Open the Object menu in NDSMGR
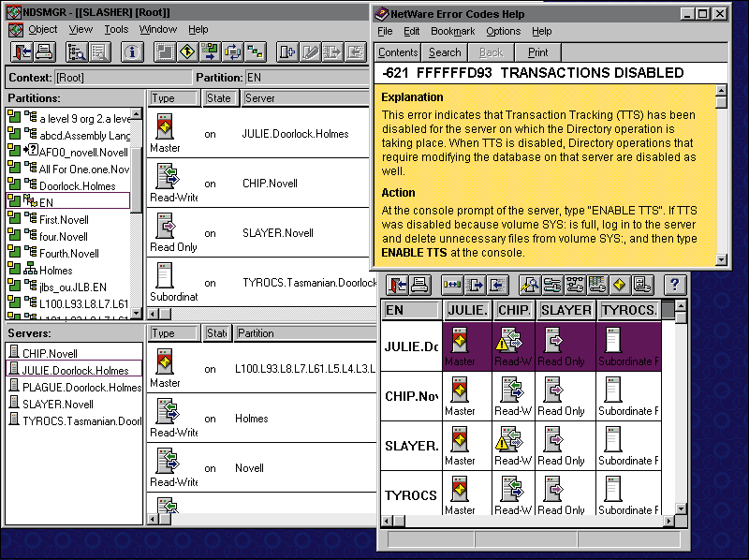 (x=42, y=30)
